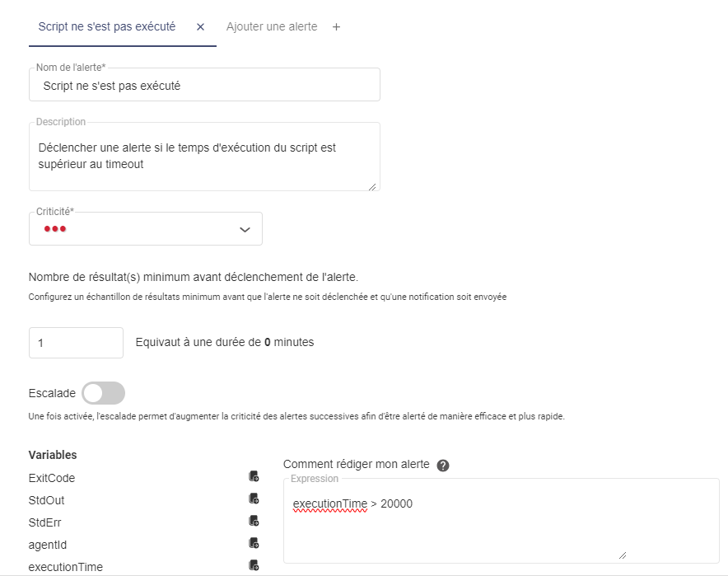The height and width of the screenshot is (576, 728).
Task: Copy the agentId variable
Action: coord(254,543)
